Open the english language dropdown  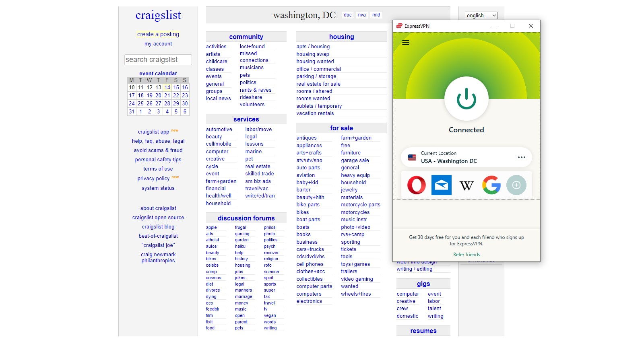(x=481, y=16)
